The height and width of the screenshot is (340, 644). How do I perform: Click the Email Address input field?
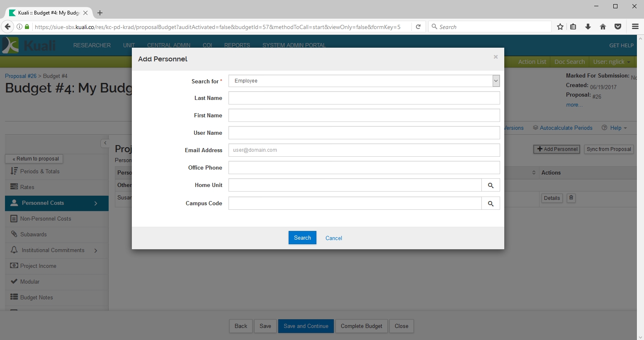click(x=364, y=150)
